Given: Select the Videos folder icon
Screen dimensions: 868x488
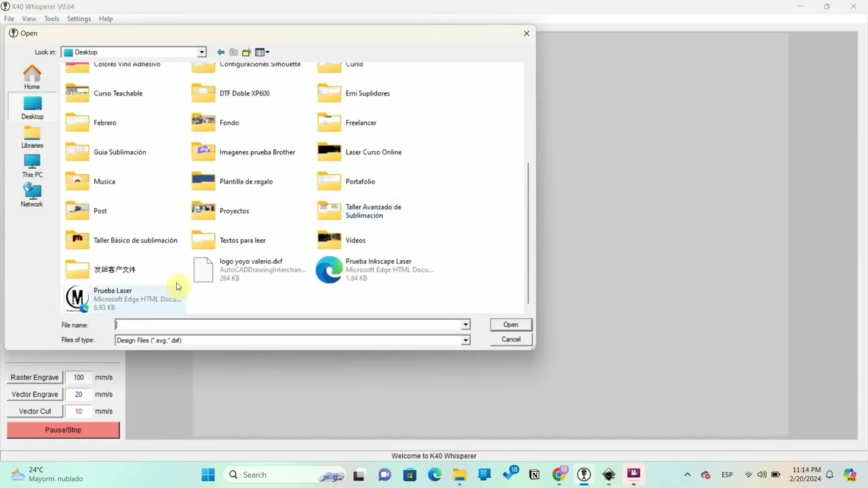Looking at the screenshot, I should (330, 240).
